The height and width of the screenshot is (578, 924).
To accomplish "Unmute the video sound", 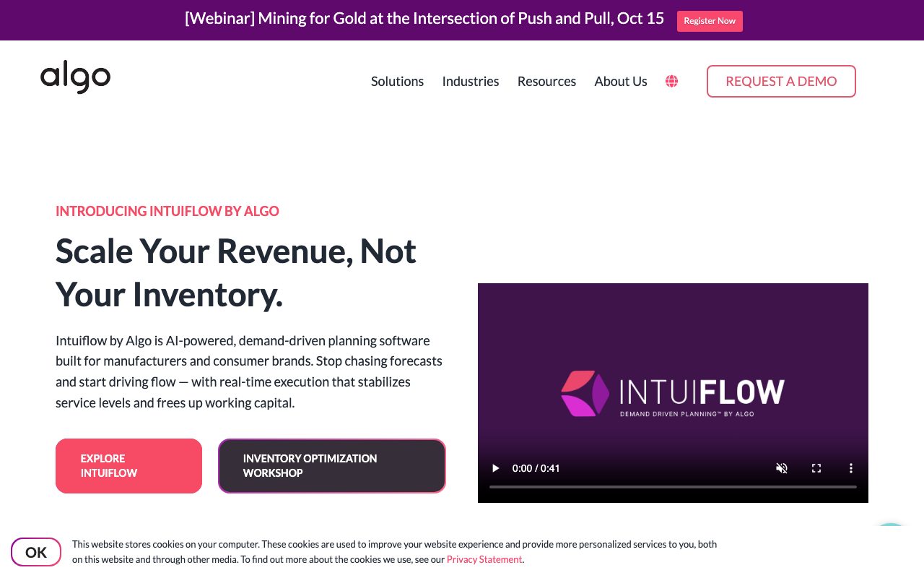I will (x=781, y=468).
